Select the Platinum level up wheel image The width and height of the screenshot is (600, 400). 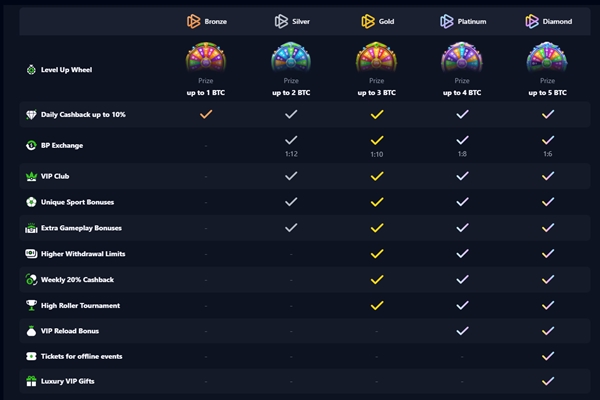(462, 57)
